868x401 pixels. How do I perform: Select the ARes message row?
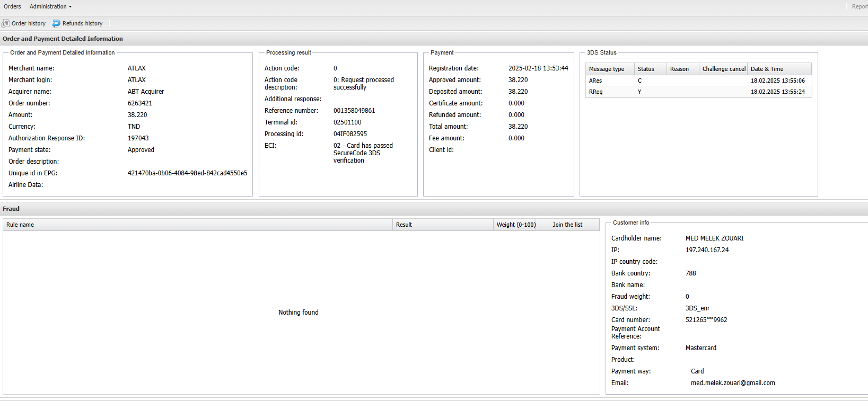point(595,81)
